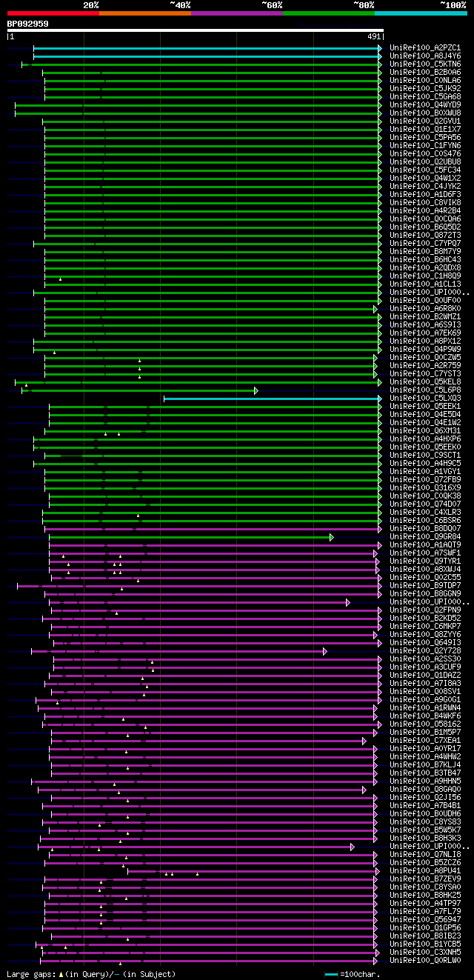This screenshot has height=980, width=474.
Task: Open hit UniRef100_A2PZC1
Action: tap(425, 47)
